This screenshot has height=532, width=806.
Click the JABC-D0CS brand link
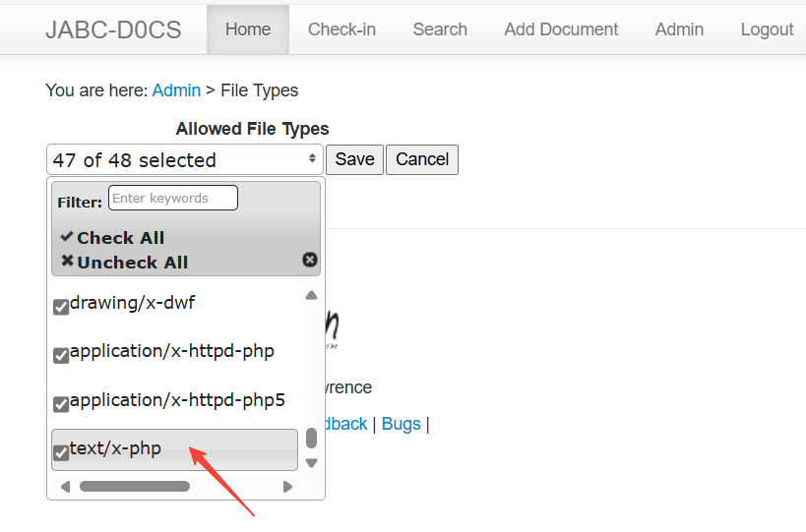click(113, 30)
